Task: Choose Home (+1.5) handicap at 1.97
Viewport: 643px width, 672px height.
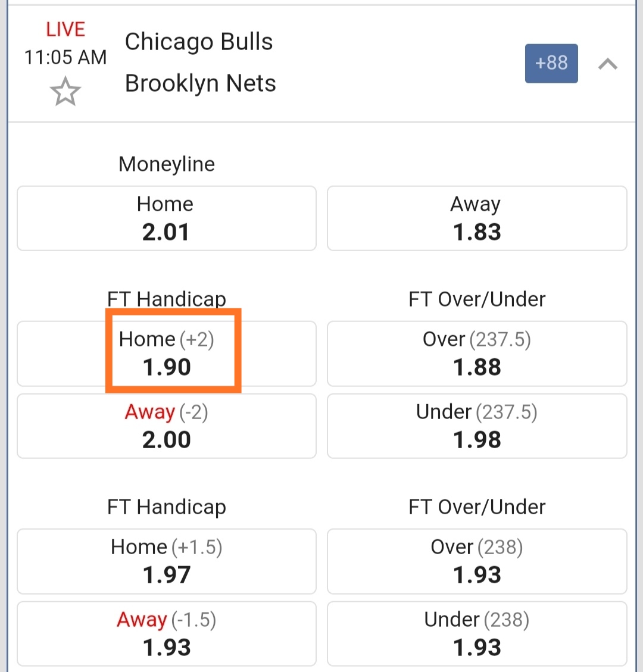Action: click(x=166, y=561)
